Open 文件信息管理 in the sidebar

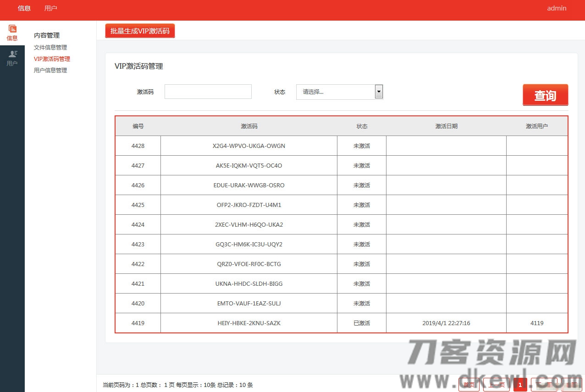50,47
